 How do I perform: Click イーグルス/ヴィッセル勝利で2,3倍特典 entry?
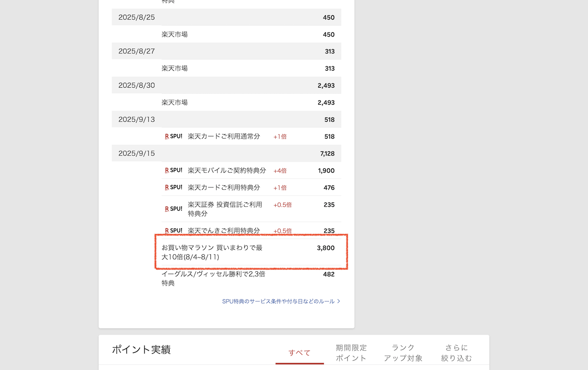[x=214, y=279]
